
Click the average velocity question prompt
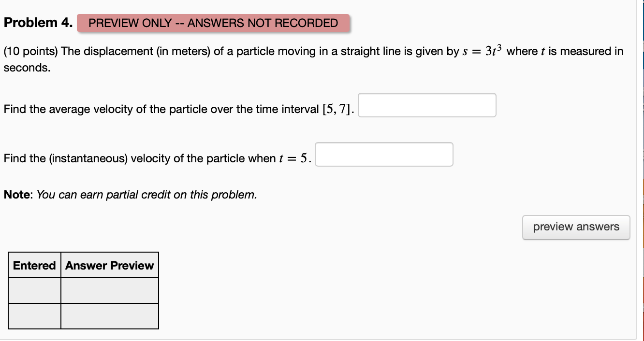pyautogui.click(x=179, y=109)
